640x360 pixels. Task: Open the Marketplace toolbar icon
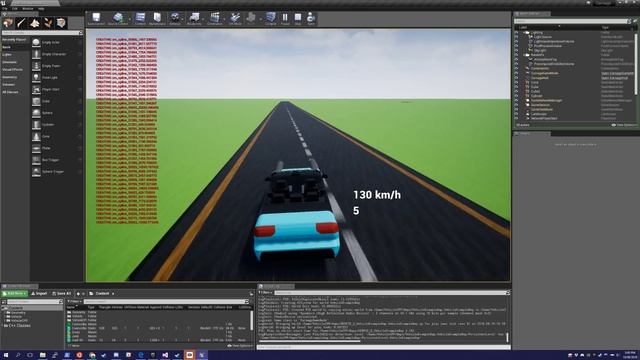coord(157,17)
